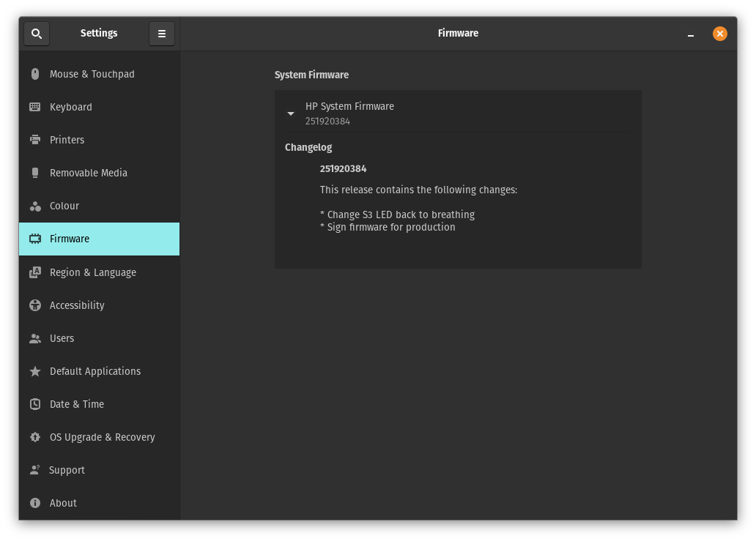Select Colour in the sidebar
Viewport: 756px width, 541px height.
tap(100, 206)
